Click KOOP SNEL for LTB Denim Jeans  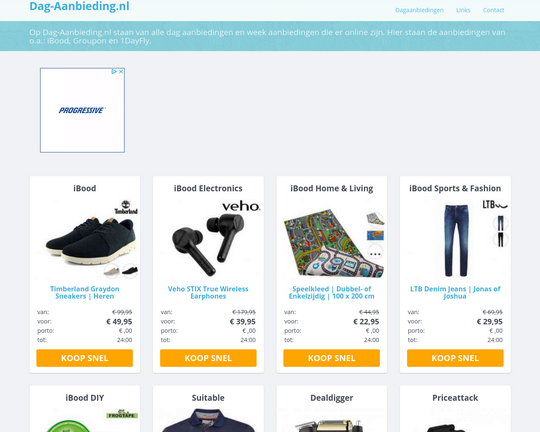click(455, 358)
